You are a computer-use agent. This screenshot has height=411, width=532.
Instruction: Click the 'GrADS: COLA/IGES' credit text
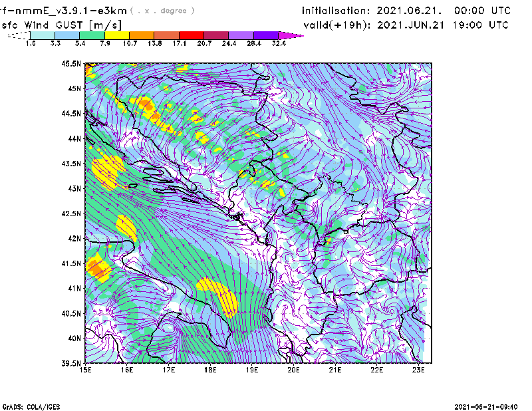tap(31, 407)
